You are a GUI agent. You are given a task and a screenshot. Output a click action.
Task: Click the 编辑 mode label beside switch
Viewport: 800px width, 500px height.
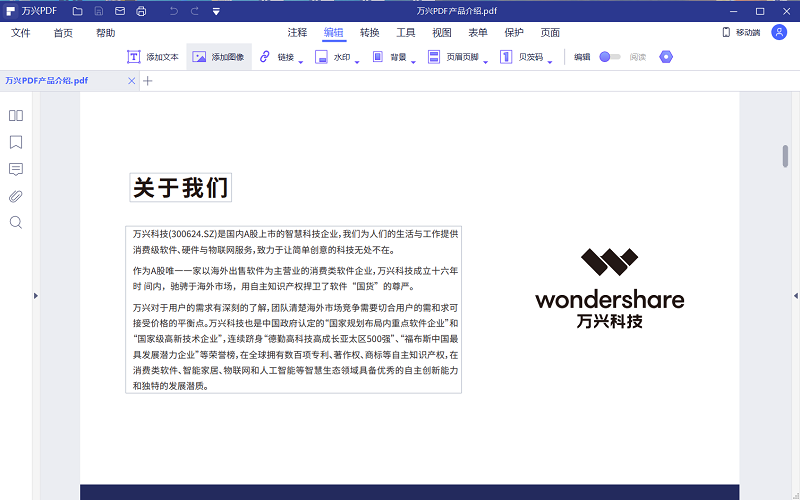click(582, 57)
